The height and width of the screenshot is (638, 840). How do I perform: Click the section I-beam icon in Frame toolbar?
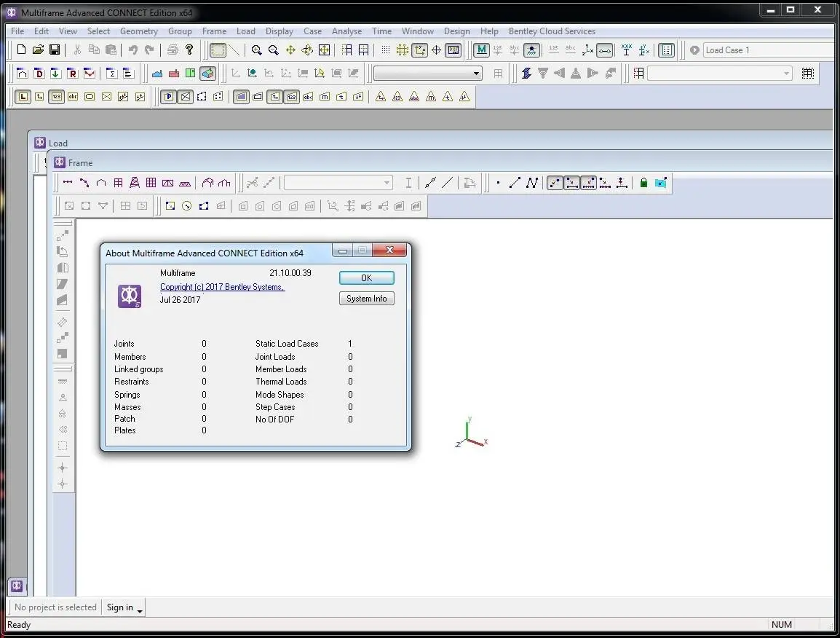coord(408,183)
